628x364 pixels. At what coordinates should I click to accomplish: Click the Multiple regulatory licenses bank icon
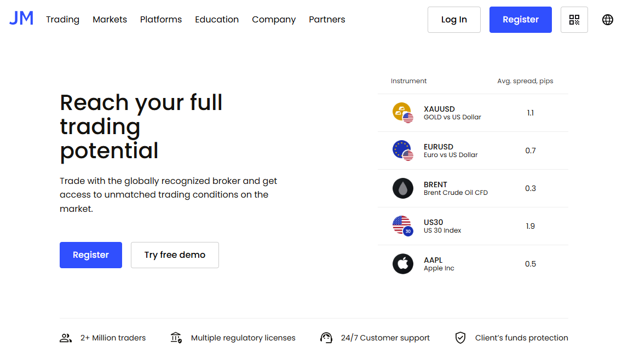click(176, 338)
